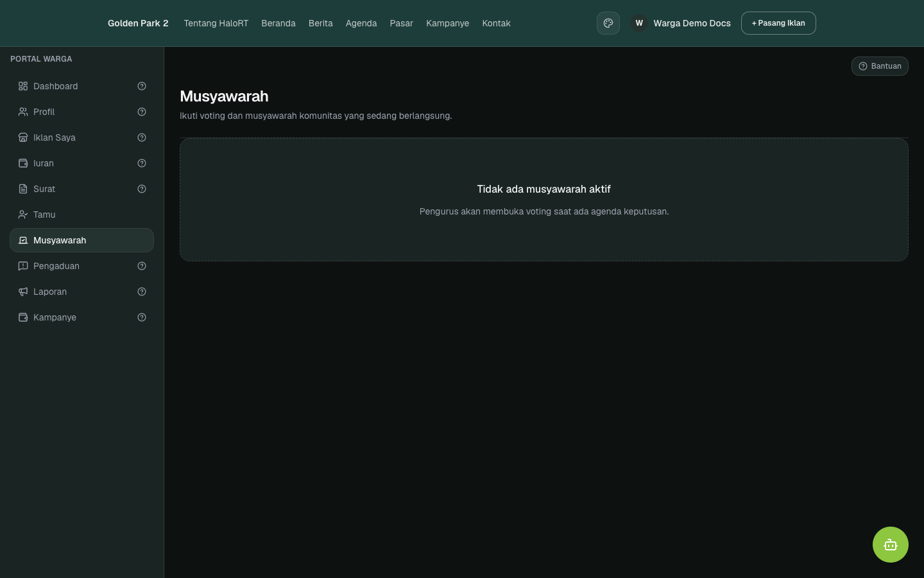Open Tentang HaloRT in top navigation
The image size is (924, 578).
click(216, 23)
